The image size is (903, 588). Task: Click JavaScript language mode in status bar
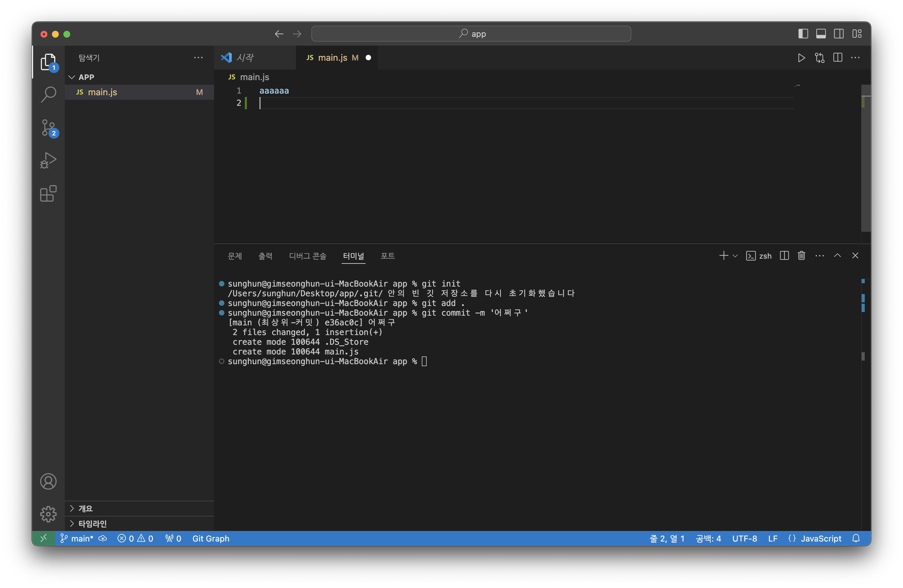(820, 538)
